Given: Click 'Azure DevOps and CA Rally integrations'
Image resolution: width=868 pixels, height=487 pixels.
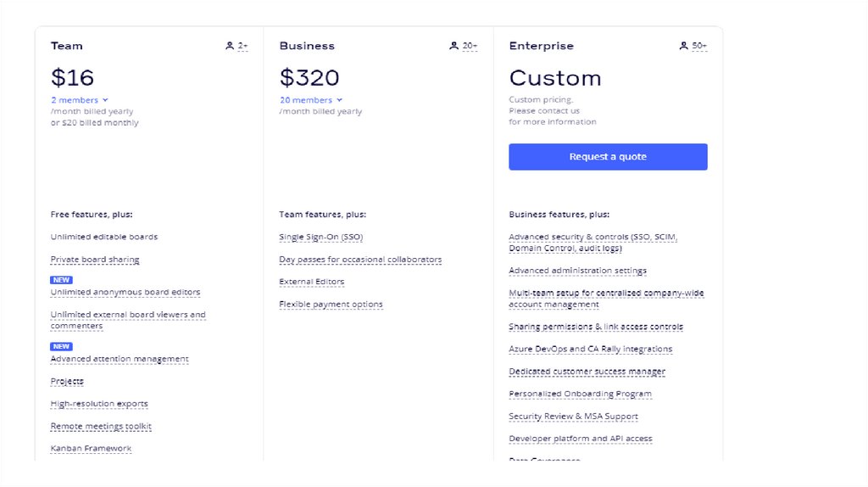Looking at the screenshot, I should point(590,349).
